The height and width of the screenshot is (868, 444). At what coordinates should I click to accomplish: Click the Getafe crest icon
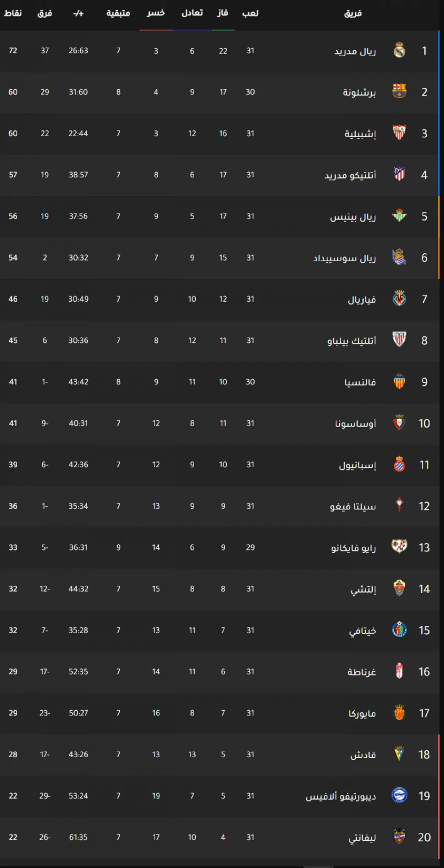coord(399,630)
